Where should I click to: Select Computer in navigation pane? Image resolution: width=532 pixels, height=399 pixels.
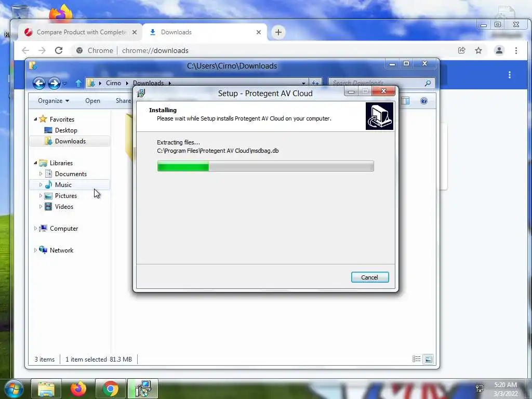coord(64,229)
